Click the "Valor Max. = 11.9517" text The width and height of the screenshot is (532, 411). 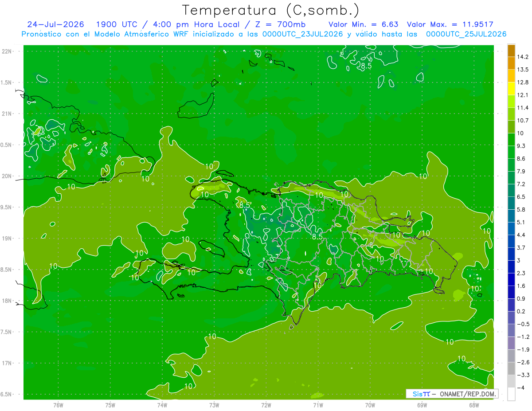coord(450,24)
